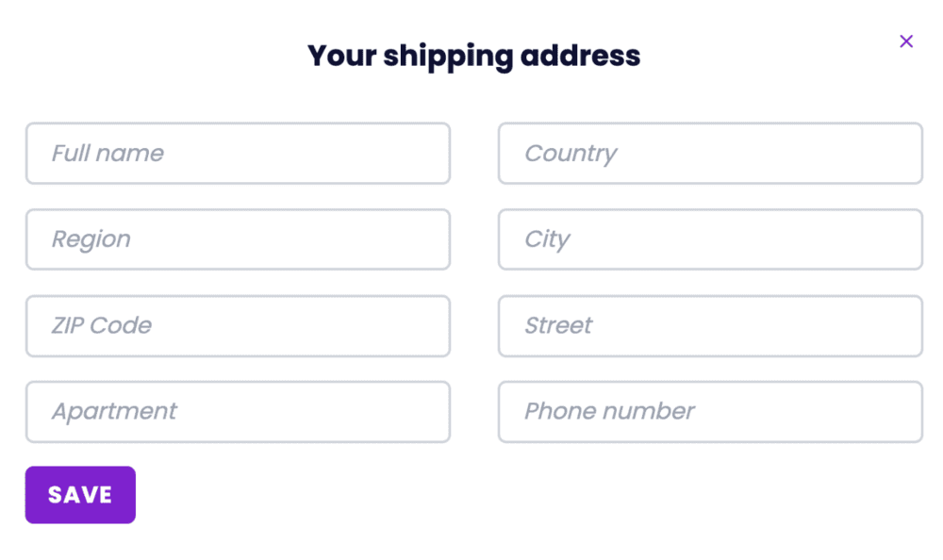This screenshot has width=943, height=560.
Task: Select the Country text field
Action: coord(710,154)
